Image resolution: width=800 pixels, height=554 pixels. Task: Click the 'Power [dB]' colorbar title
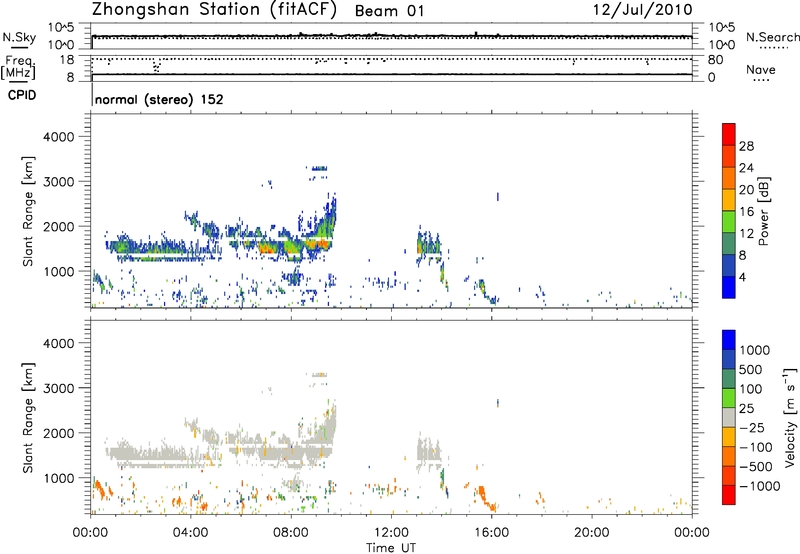(763, 211)
